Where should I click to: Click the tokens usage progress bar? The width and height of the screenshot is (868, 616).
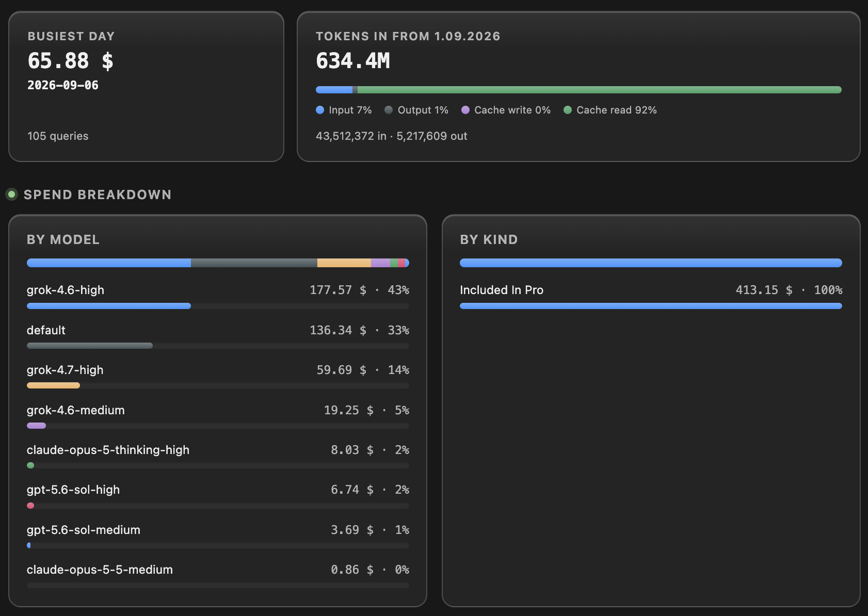click(x=578, y=90)
